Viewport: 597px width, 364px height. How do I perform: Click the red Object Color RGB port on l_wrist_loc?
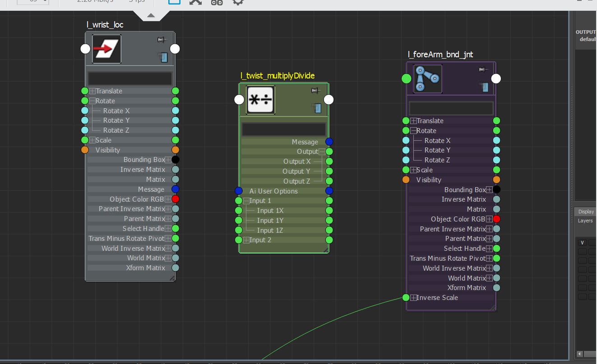click(x=176, y=199)
